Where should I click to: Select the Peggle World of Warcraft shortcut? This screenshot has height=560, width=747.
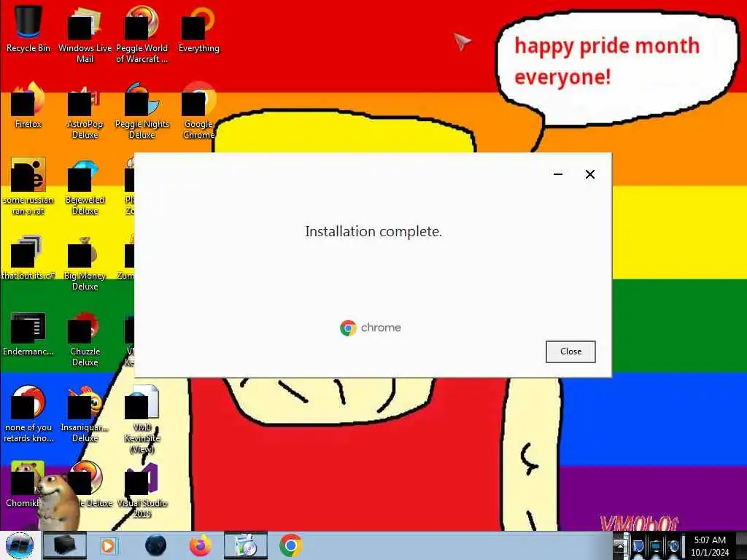pos(142,34)
